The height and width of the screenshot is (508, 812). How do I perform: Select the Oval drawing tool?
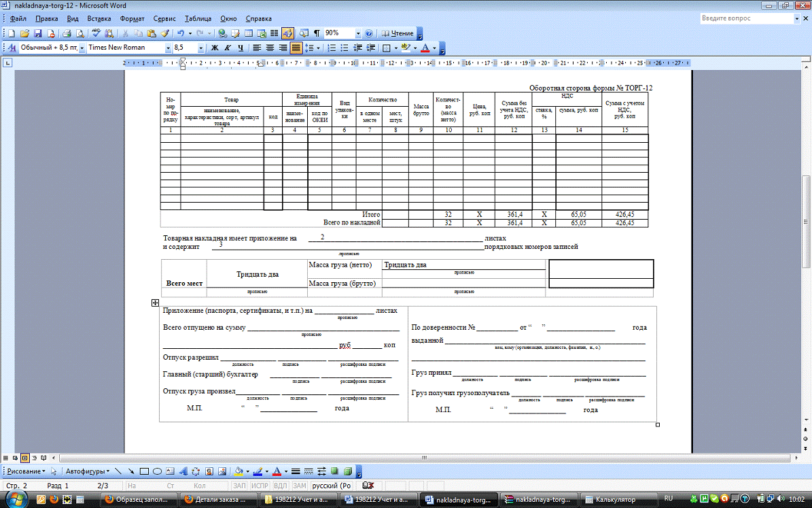[x=157, y=471]
